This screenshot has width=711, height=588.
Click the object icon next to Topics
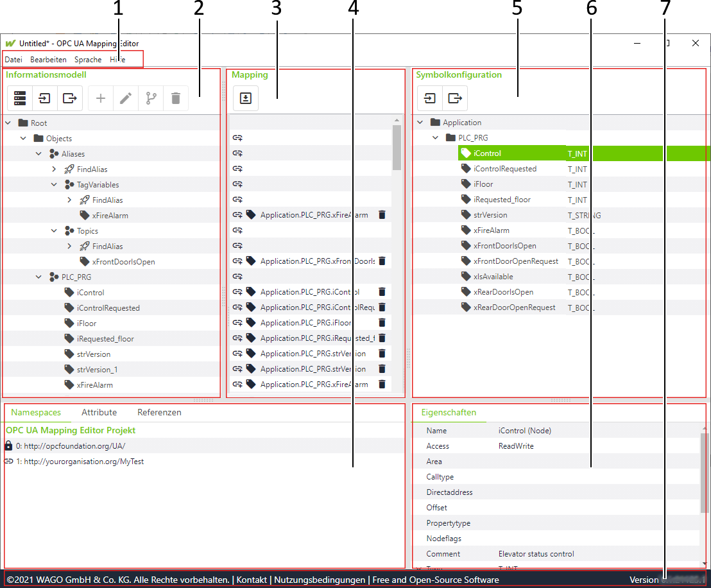(x=69, y=231)
